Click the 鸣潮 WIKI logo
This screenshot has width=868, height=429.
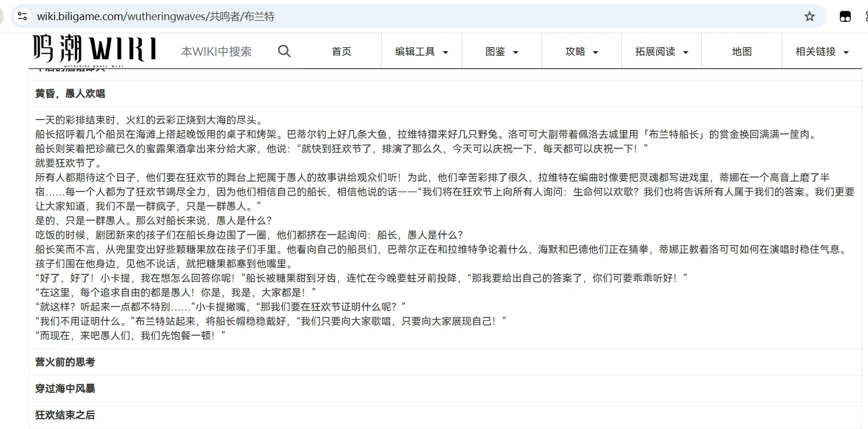(94, 51)
